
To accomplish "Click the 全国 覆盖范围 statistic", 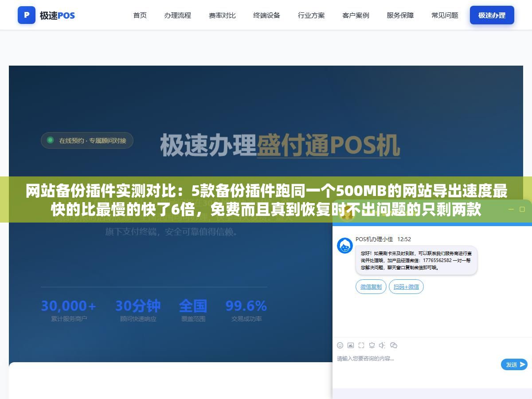I will tap(193, 310).
